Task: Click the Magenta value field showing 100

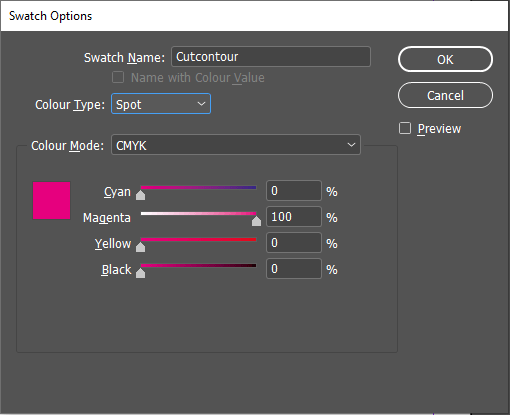Action: [x=294, y=217]
